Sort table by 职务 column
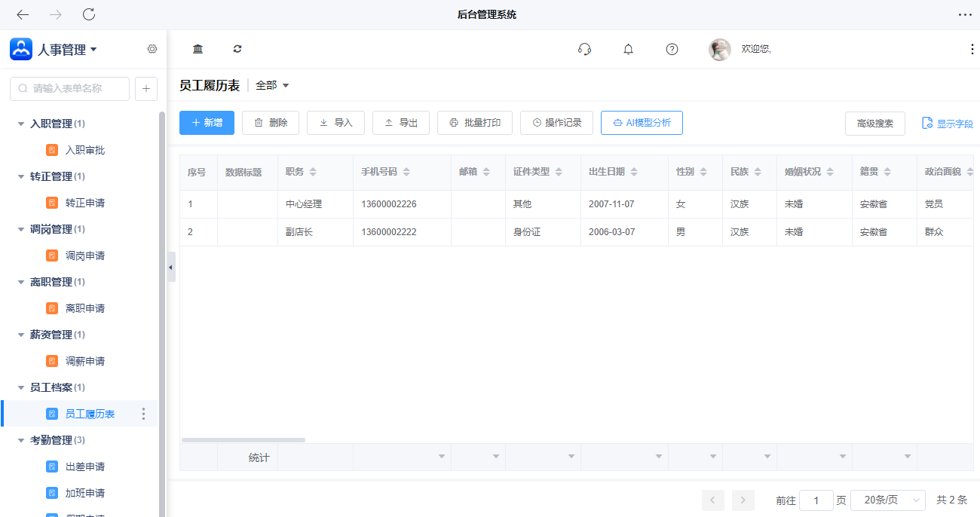This screenshot has height=517, width=980. click(313, 172)
